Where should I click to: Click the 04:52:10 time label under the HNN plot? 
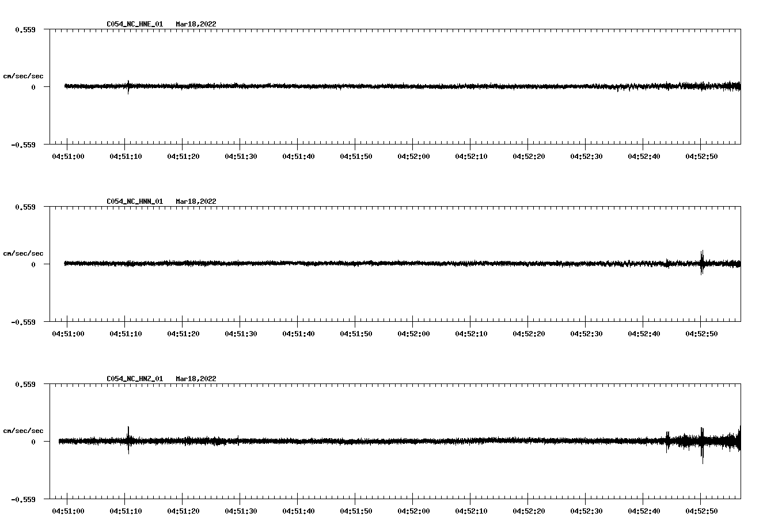pyautogui.click(x=471, y=334)
